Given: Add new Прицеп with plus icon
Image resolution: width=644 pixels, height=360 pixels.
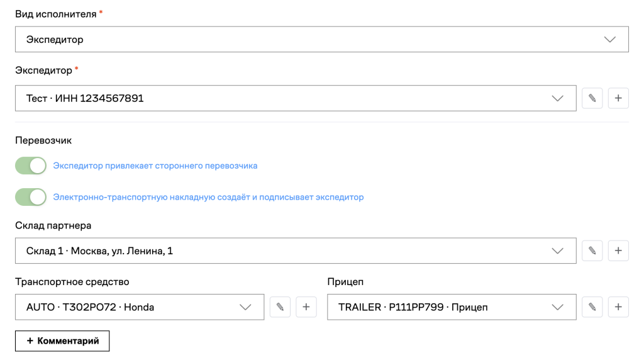Looking at the screenshot, I should [618, 307].
